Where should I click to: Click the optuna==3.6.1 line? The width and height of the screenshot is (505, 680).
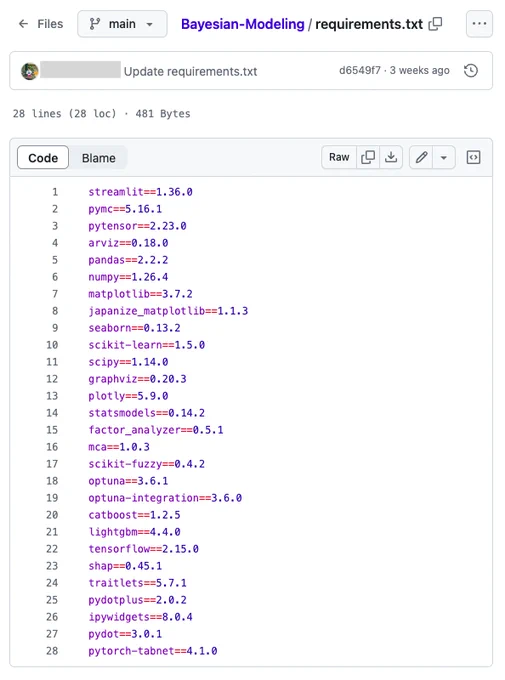click(x=128, y=481)
